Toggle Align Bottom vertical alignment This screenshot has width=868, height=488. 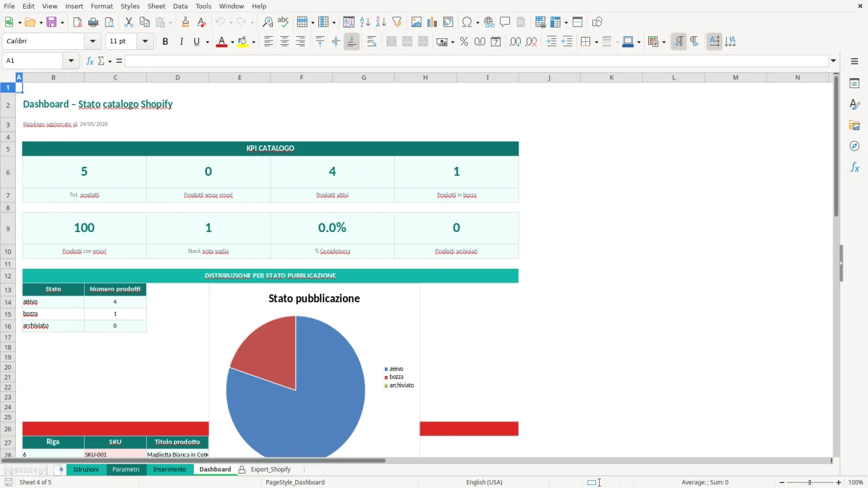tap(352, 42)
